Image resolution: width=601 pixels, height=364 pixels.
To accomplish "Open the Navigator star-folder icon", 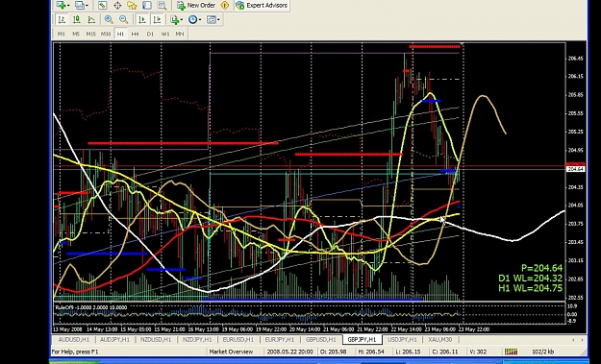I will point(132,6).
